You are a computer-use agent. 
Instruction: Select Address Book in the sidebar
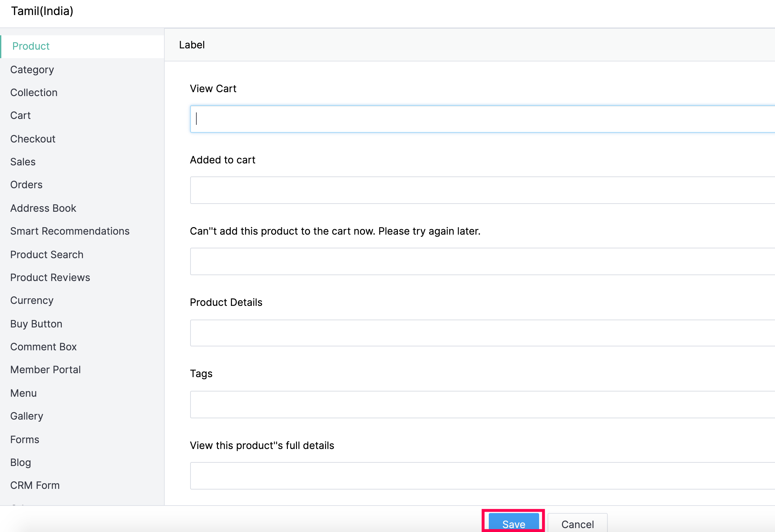click(43, 208)
